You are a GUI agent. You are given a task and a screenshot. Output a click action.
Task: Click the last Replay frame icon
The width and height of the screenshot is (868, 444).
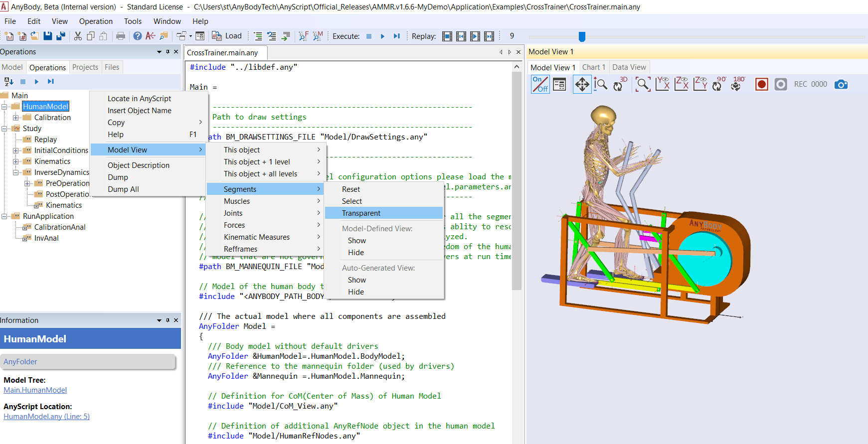(489, 36)
